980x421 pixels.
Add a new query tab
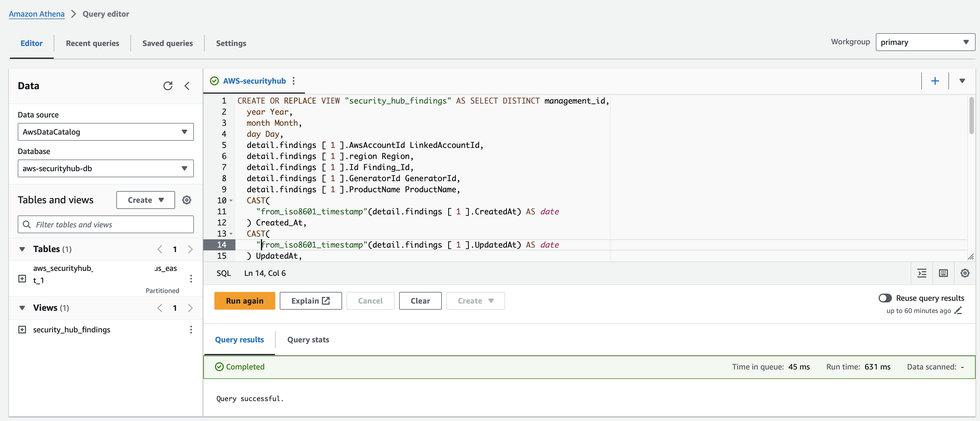(x=935, y=81)
